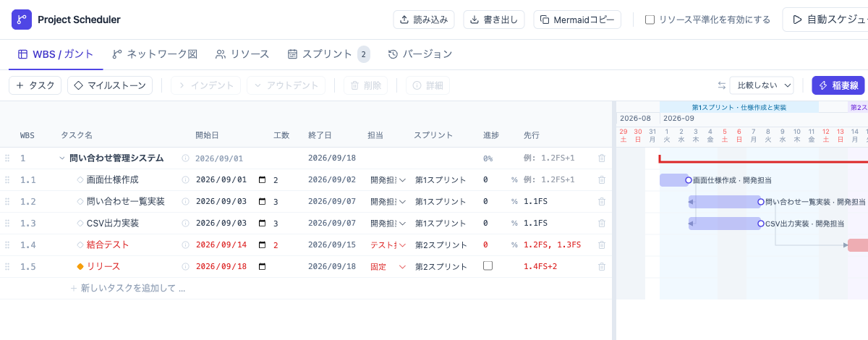This screenshot has height=340, width=868.
Task: Grab drag handle of row 1.2
Action: [7, 202]
